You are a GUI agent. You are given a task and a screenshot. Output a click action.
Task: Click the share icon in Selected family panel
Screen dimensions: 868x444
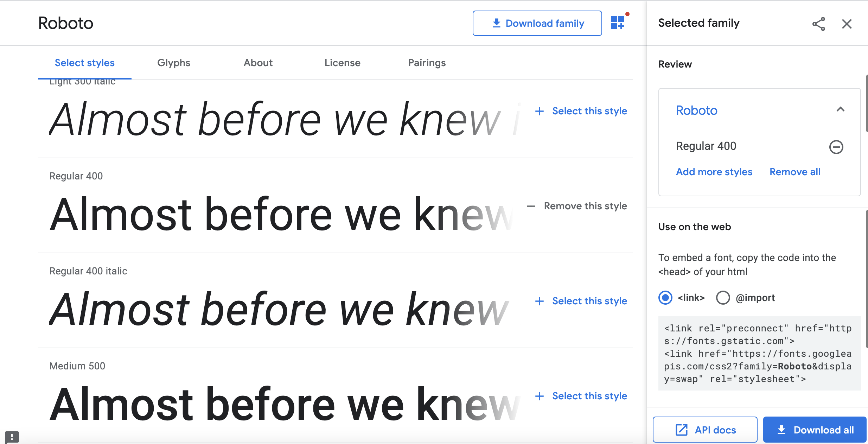point(819,24)
